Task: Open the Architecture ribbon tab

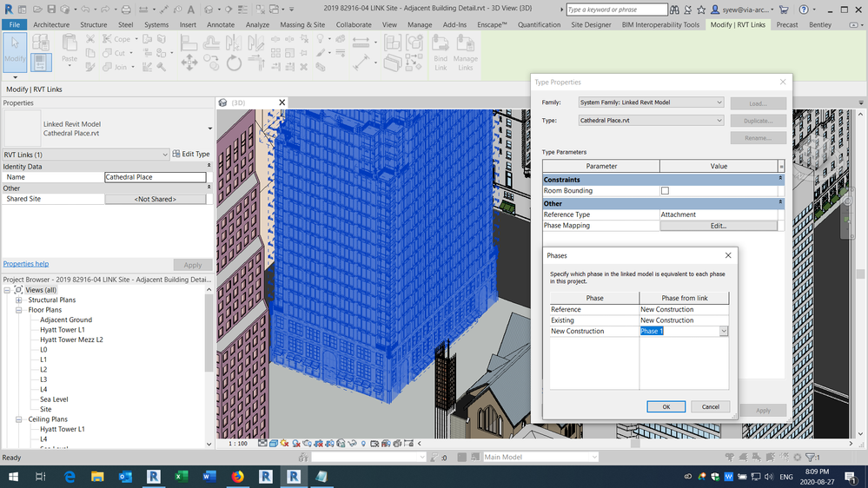Action: [x=51, y=25]
